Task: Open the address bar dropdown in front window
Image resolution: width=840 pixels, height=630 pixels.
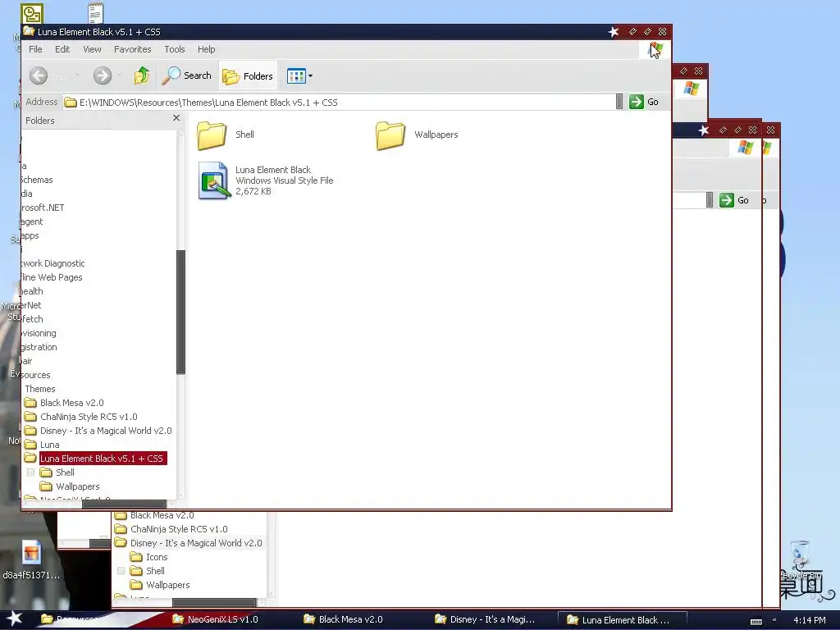Action: click(619, 102)
